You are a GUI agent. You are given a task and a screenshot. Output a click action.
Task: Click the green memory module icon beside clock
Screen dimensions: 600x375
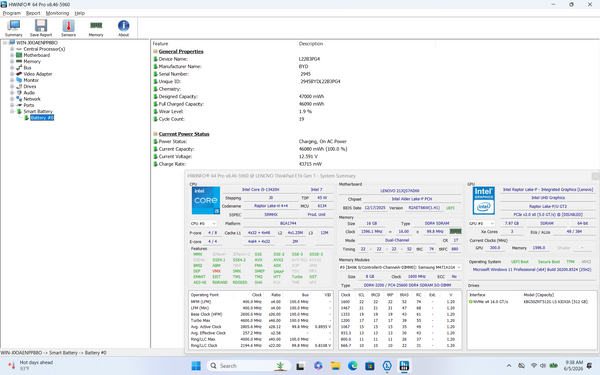coord(455,232)
